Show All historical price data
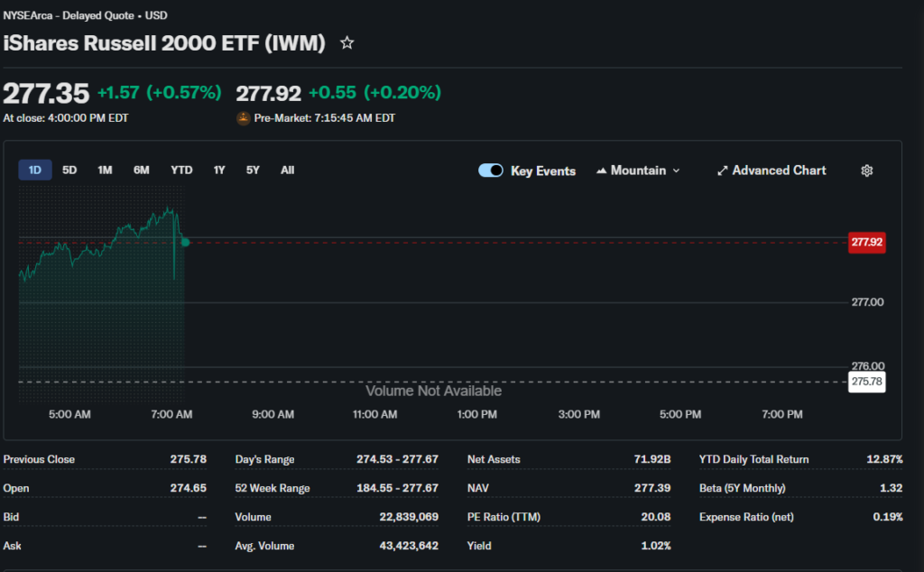924x572 pixels. coord(287,170)
